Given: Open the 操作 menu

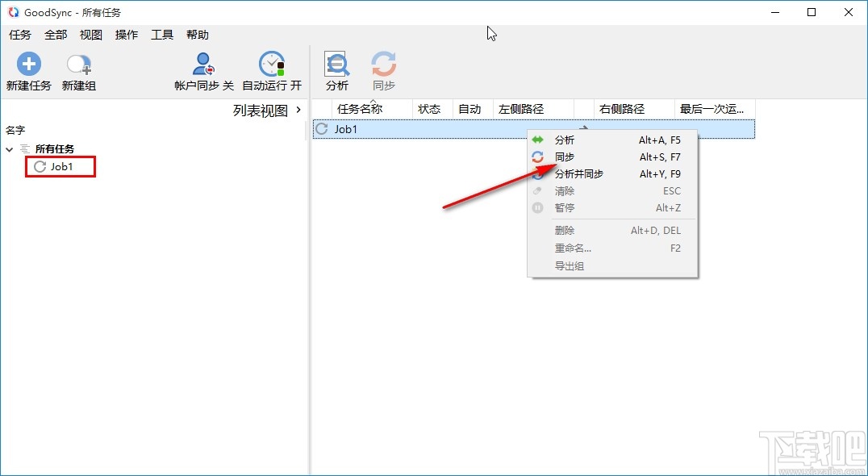Looking at the screenshot, I should coord(127,35).
